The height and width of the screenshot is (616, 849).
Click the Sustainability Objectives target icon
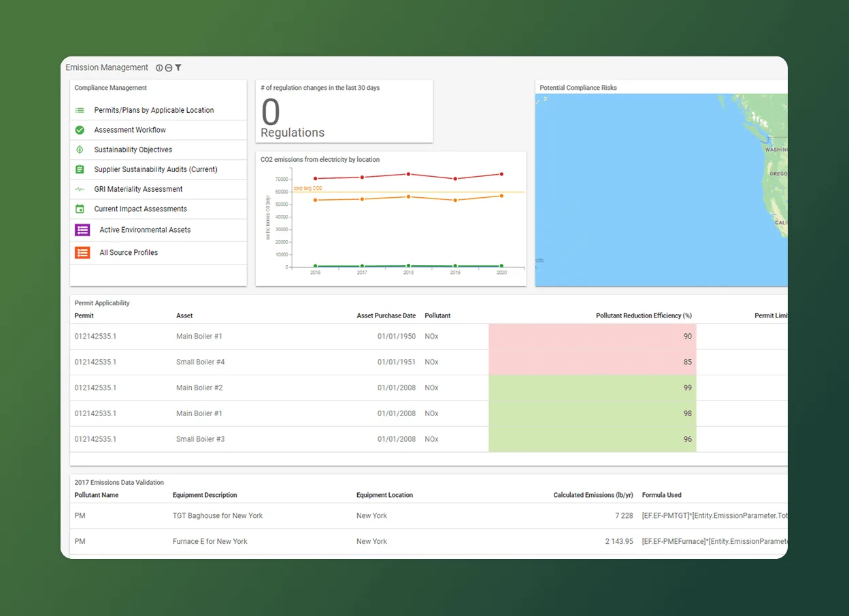coord(81,150)
